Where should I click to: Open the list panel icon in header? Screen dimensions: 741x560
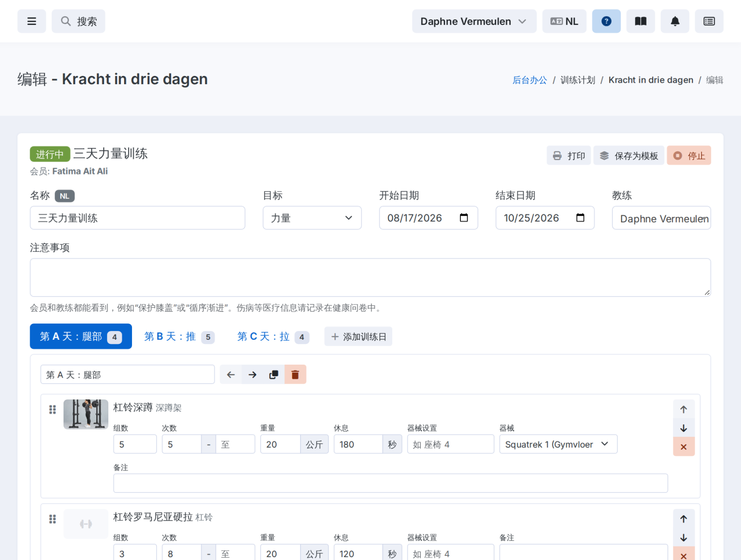[x=709, y=21]
